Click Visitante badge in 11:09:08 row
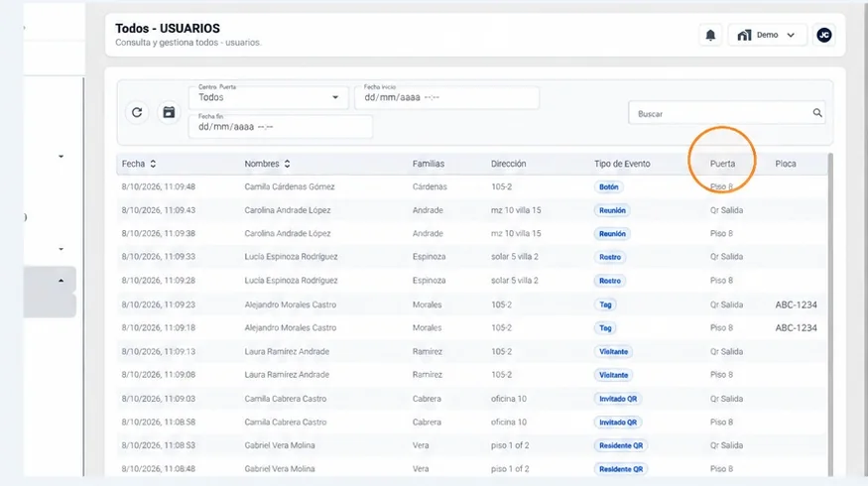The image size is (868, 486). pyautogui.click(x=613, y=375)
